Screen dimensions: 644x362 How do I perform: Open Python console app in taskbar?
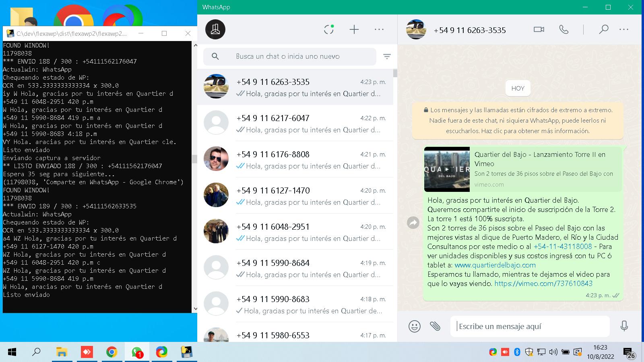coord(186,352)
